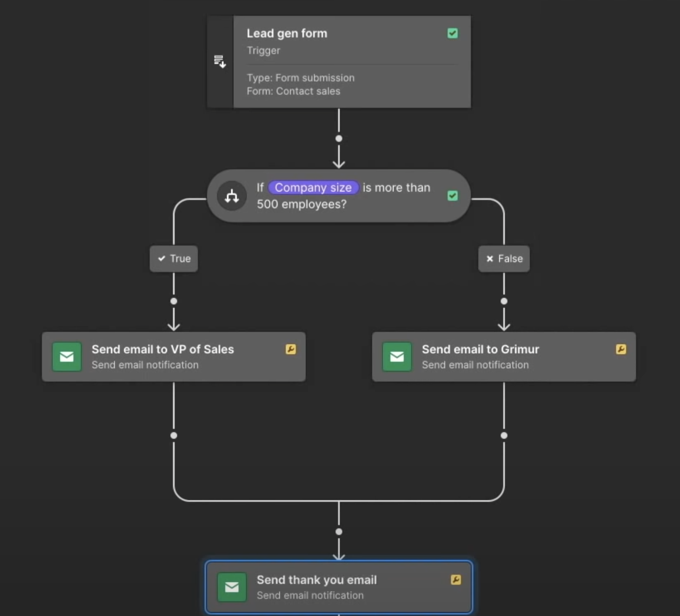Click the connector dot below Lead gen form
This screenshot has width=680, height=616.
[339, 138]
